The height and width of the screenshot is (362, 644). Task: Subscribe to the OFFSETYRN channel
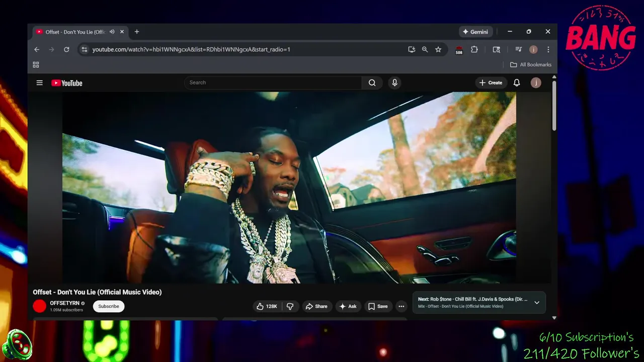coord(109,306)
